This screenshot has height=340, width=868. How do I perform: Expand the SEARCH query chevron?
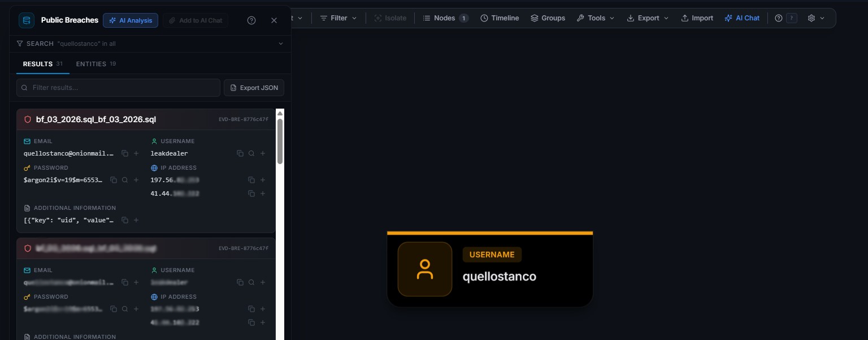coord(281,44)
